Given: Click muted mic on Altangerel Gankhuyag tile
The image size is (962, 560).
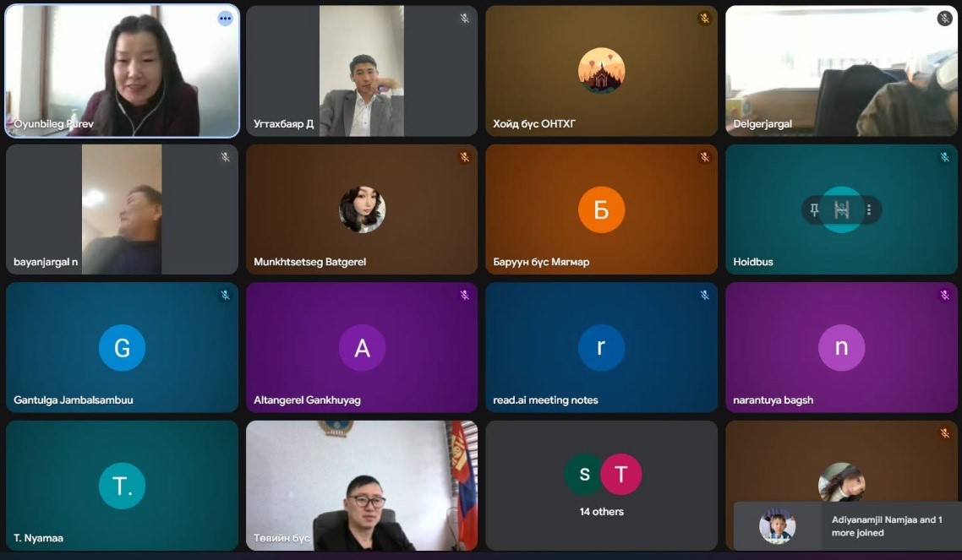Looking at the screenshot, I should tap(465, 295).
